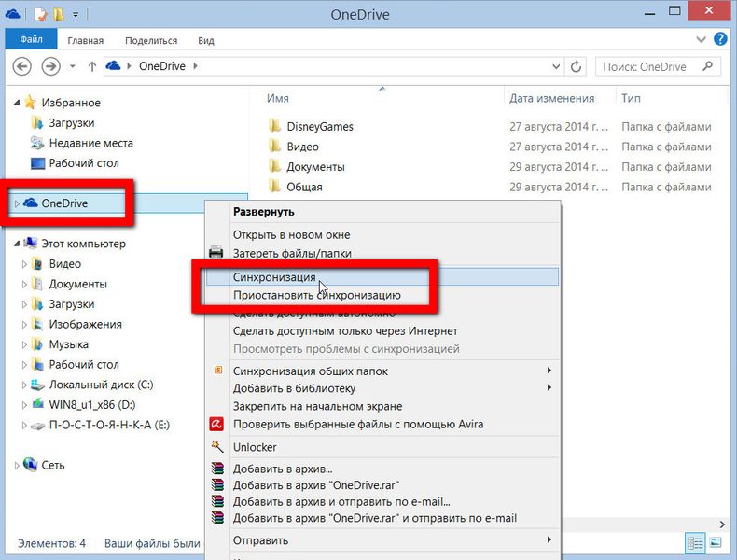The height and width of the screenshot is (560, 737).
Task: Switch to details view icon in status bar
Action: 696,543
